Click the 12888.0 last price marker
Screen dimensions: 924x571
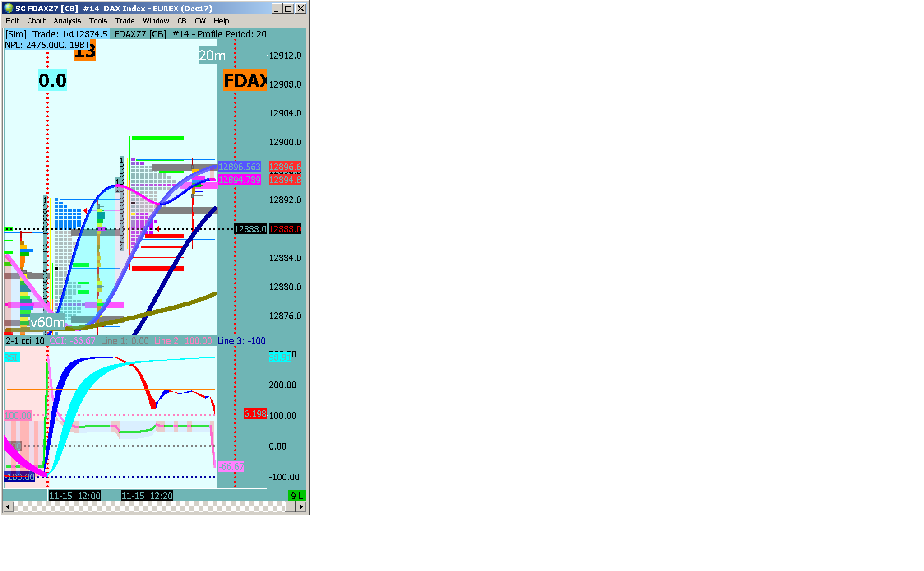click(250, 229)
